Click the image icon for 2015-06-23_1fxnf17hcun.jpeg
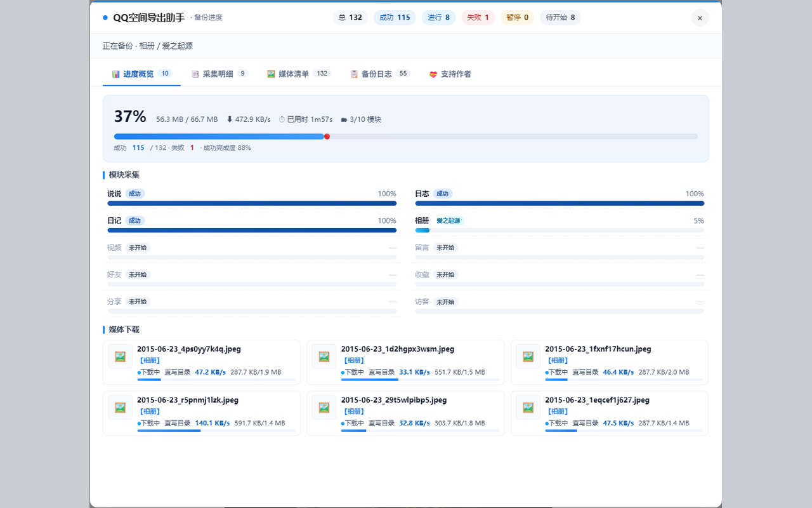The width and height of the screenshot is (812, 508). (528, 356)
